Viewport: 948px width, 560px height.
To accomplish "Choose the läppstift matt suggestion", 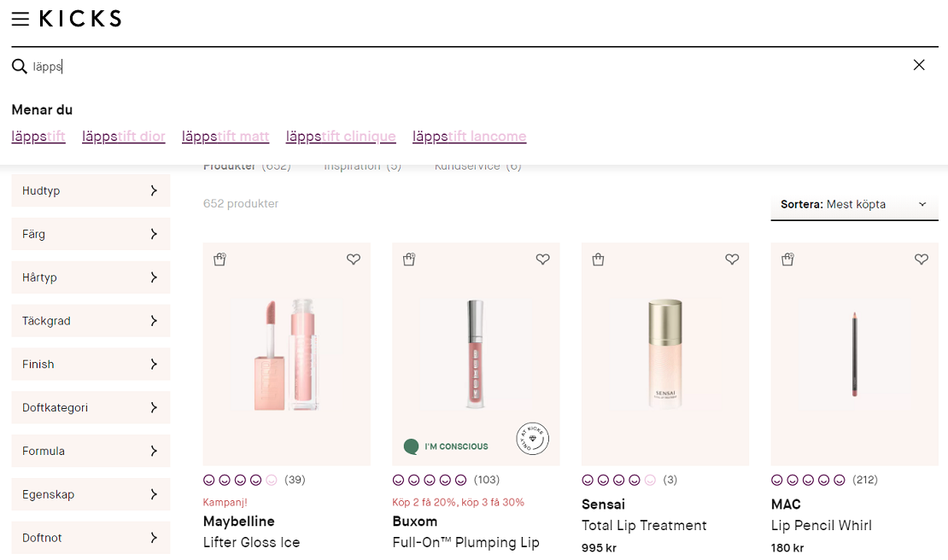I will [x=225, y=137].
